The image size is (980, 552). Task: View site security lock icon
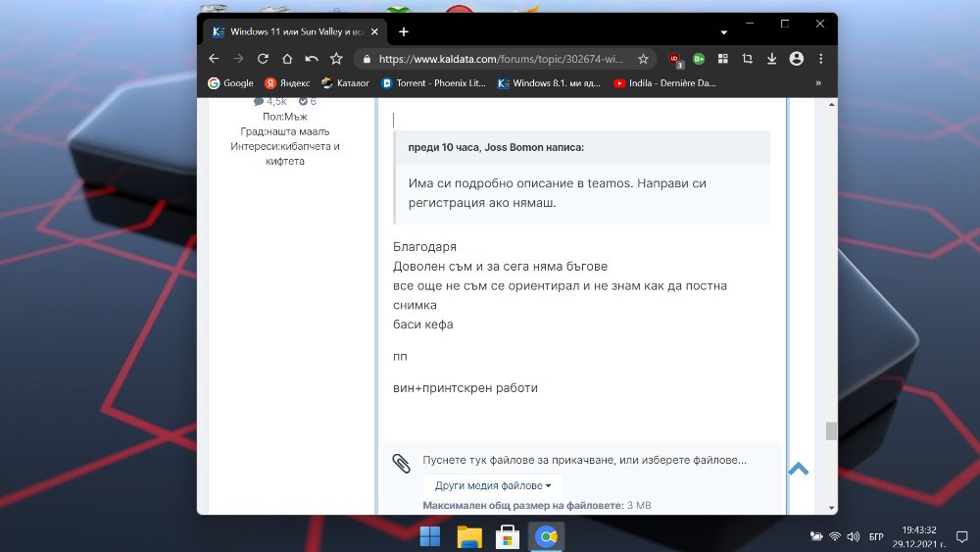coord(367,59)
